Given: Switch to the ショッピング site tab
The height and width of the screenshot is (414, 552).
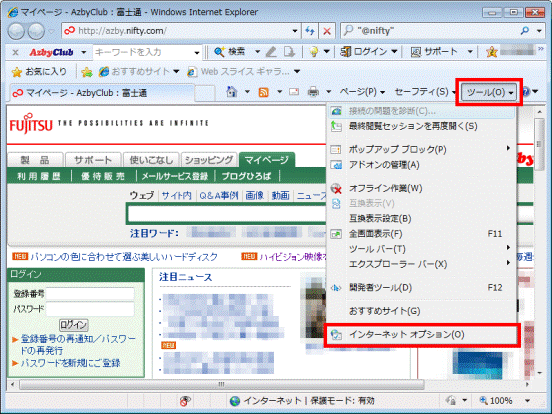Looking at the screenshot, I should coord(209,160).
